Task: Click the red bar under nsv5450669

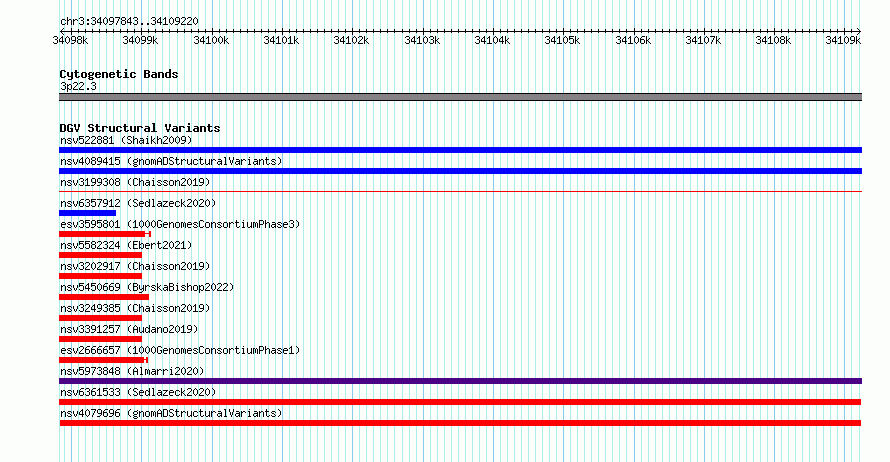Action: [x=104, y=297]
